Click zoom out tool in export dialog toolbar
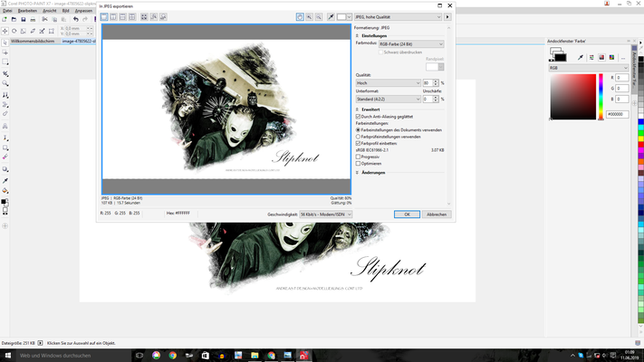The image size is (644, 362). 319,17
